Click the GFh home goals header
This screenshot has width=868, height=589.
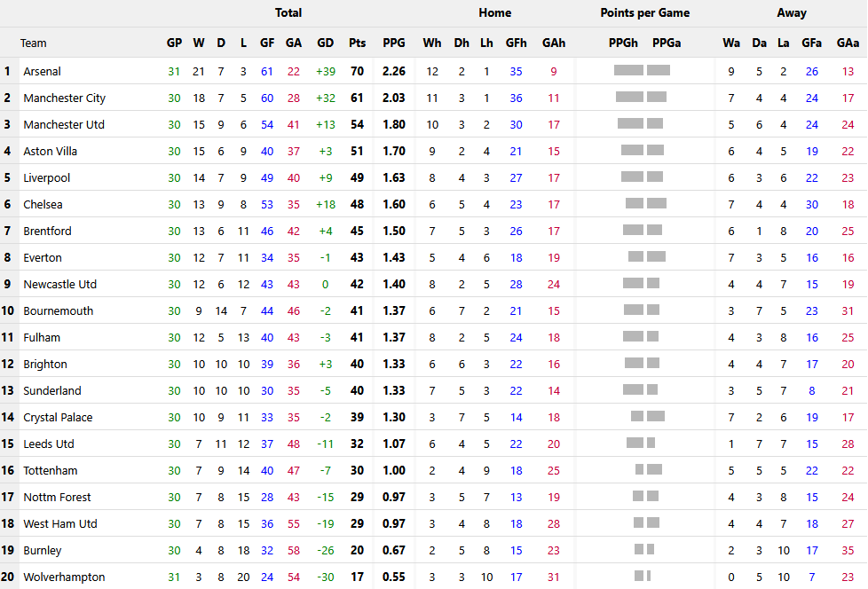[x=516, y=43]
